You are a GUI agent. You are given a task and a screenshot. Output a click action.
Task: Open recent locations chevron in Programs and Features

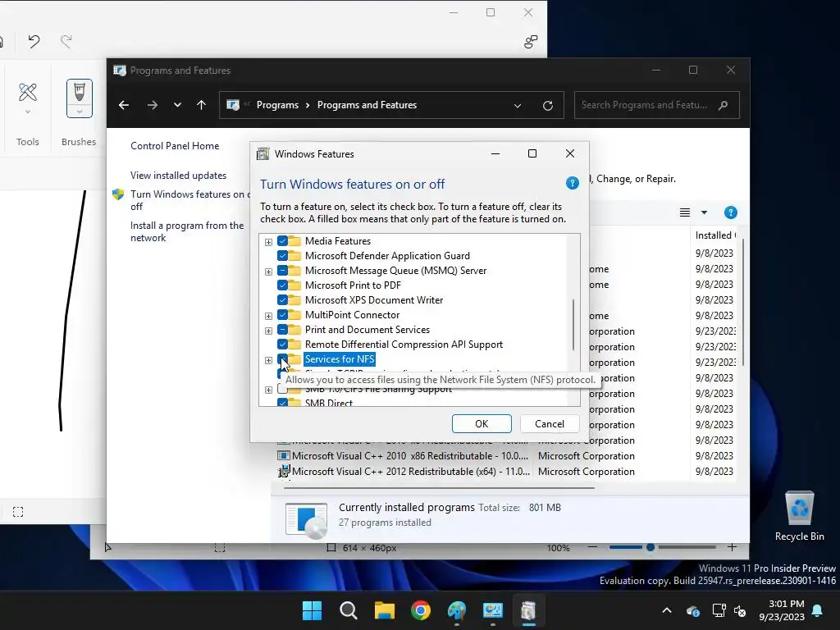coord(177,105)
